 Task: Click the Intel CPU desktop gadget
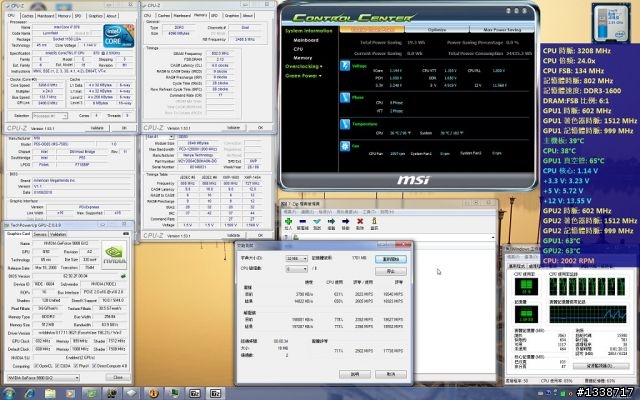click(611, 22)
